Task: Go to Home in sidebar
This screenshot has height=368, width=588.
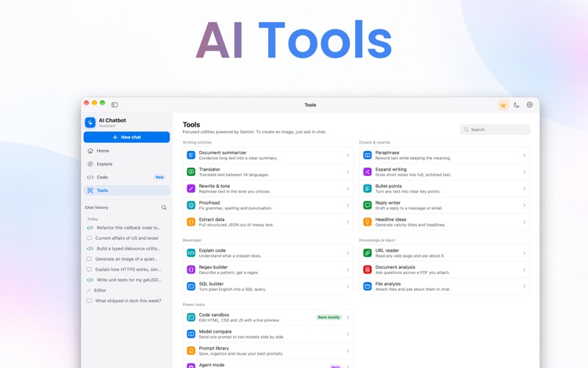Action: pyautogui.click(x=126, y=151)
